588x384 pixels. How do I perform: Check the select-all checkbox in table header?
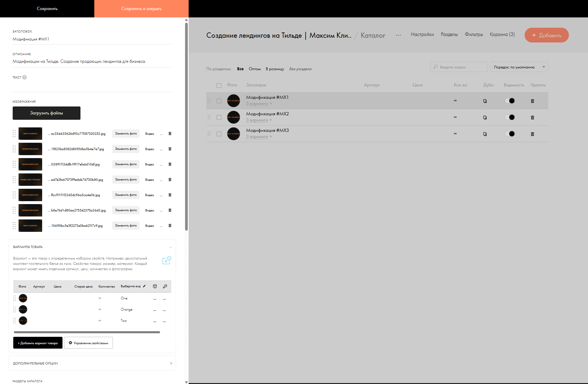[219, 86]
